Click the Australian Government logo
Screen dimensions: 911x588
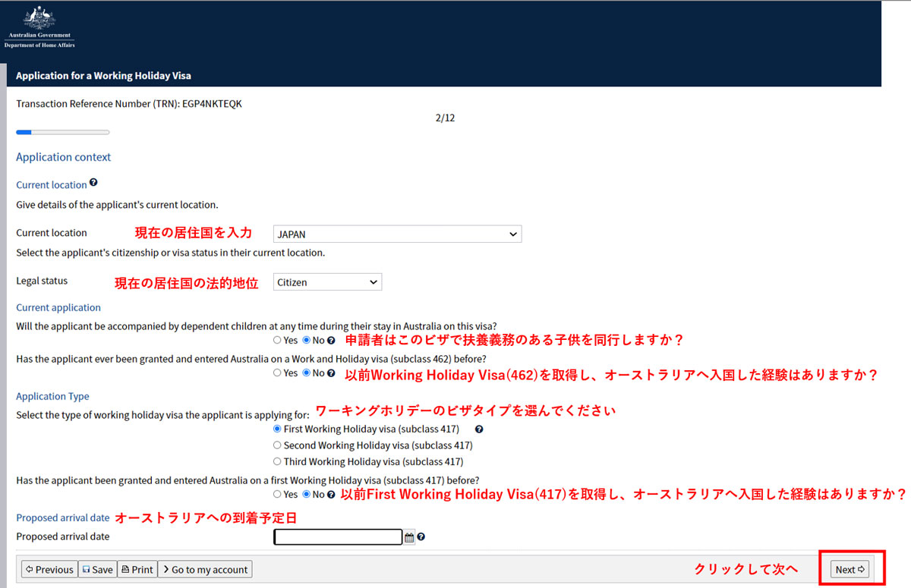[x=39, y=27]
